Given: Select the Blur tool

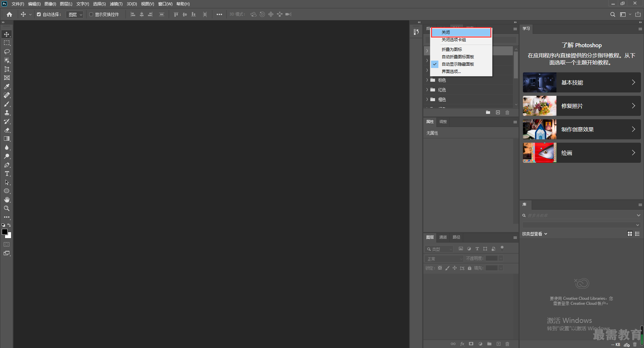Looking at the screenshot, I should point(7,147).
